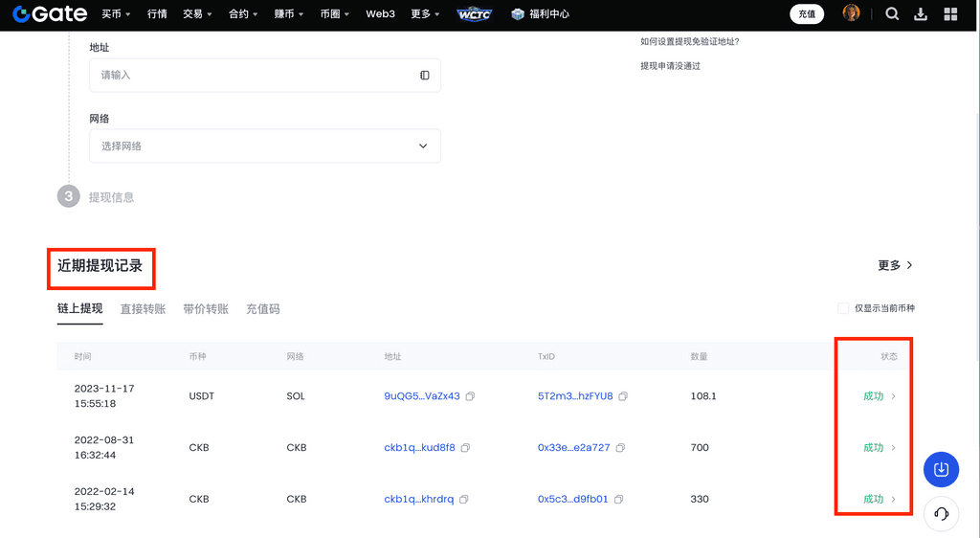
Task: Copy the 5T2m3...hzFYU8 TxID
Action: pos(623,396)
